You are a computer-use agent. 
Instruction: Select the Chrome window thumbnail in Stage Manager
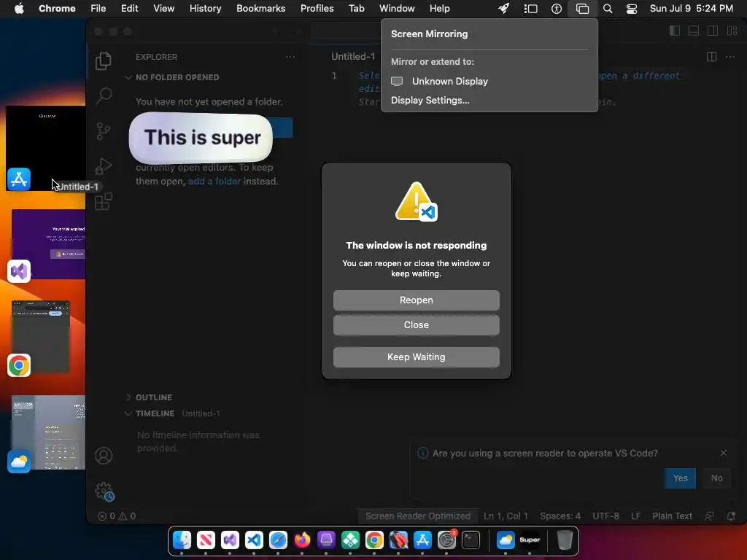click(41, 337)
